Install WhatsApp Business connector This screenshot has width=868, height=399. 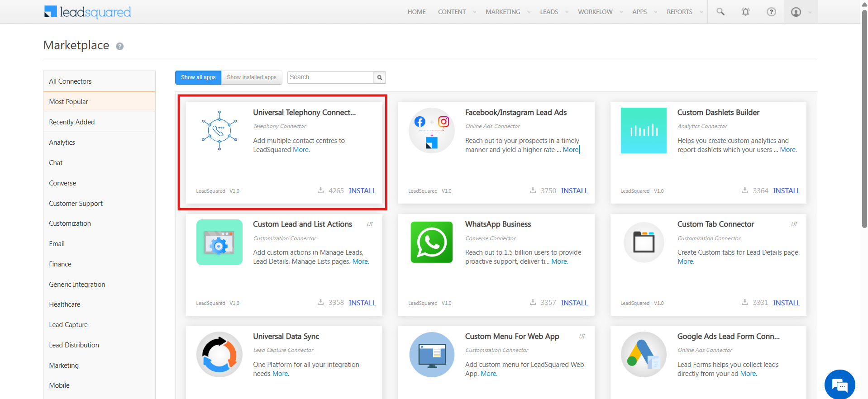click(x=574, y=303)
